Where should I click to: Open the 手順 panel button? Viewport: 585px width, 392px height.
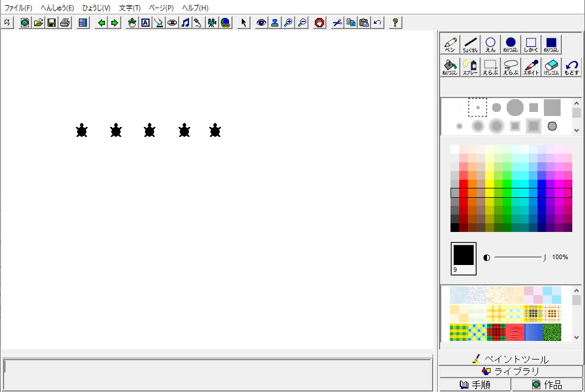click(475, 384)
